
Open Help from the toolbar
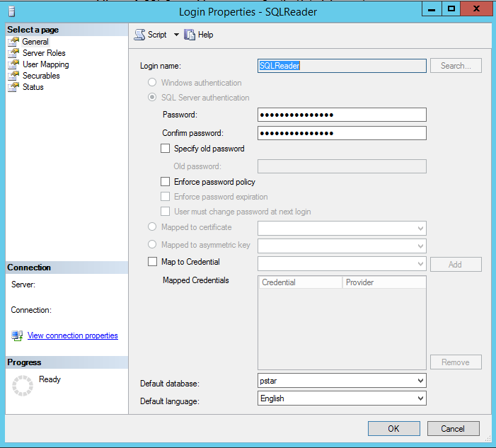(199, 35)
